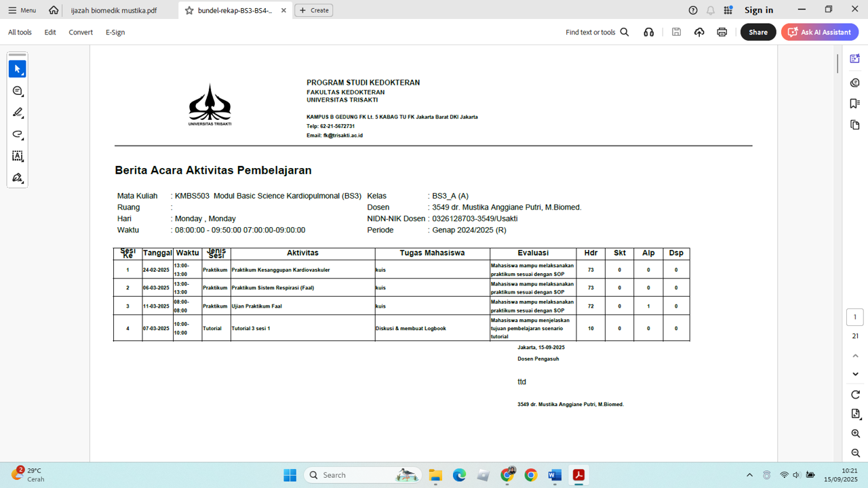
Task: Click the search magnifier icon
Action: [625, 32]
